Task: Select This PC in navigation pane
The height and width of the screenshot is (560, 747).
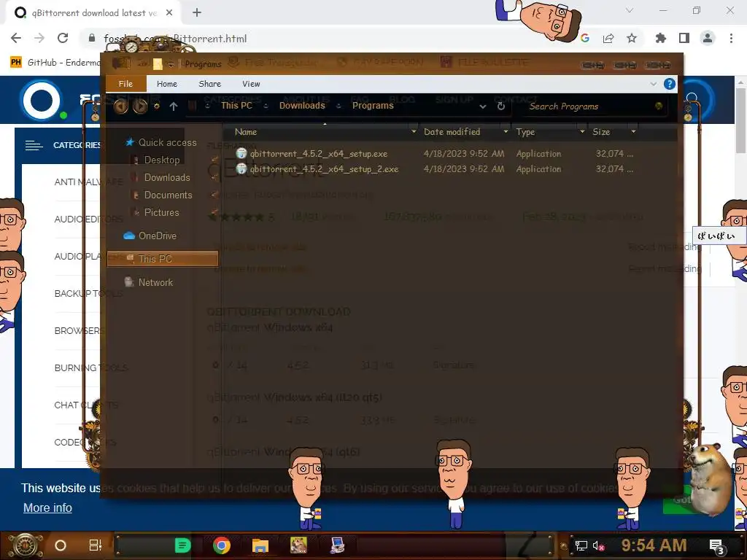Action: coord(163,259)
